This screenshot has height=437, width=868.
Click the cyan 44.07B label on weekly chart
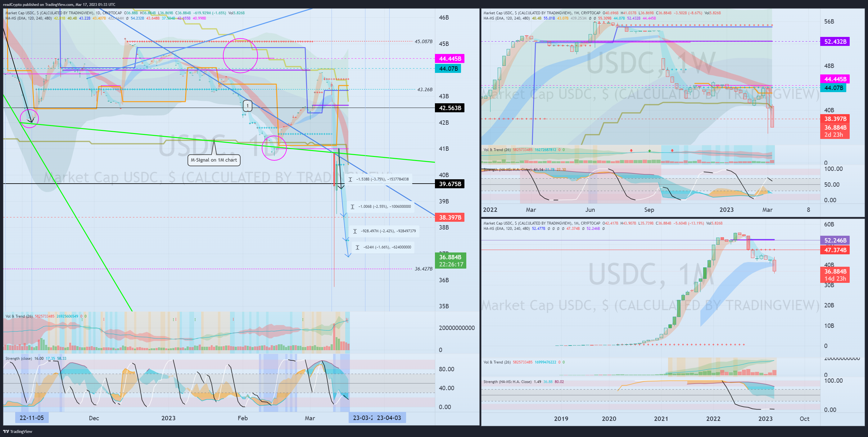[833, 88]
